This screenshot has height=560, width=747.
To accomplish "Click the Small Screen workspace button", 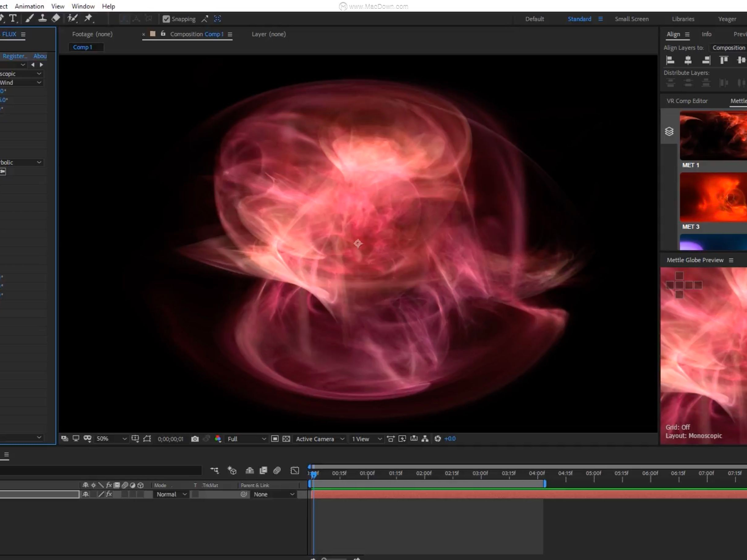I will (632, 19).
